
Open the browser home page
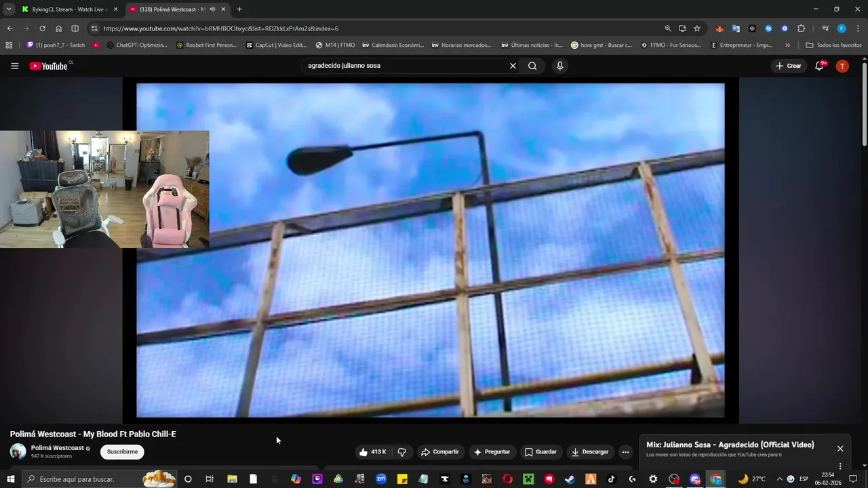coord(58,28)
